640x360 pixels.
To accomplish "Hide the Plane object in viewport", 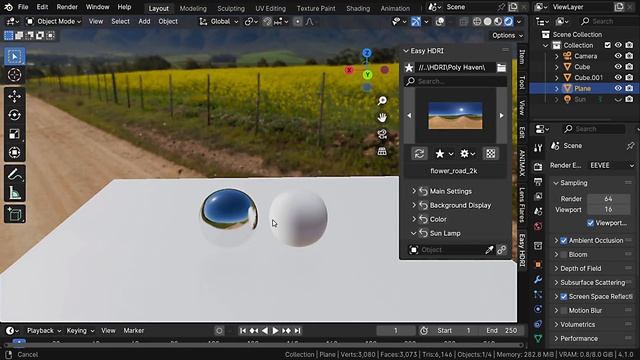I will 618,88.
